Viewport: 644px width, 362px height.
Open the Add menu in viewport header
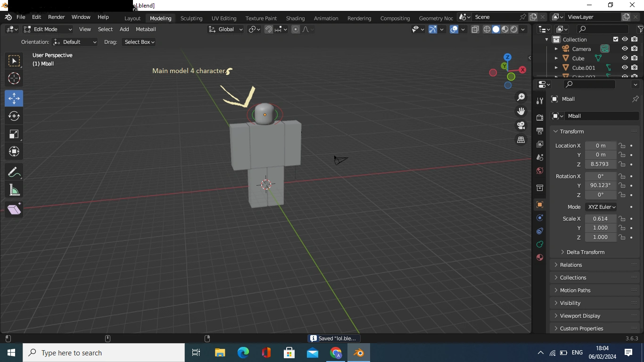124,29
